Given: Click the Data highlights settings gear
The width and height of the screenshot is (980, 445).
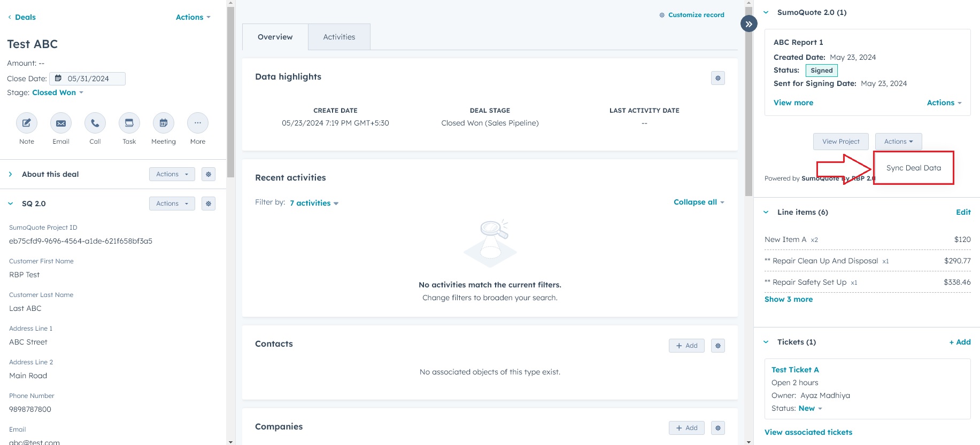Looking at the screenshot, I should point(718,79).
